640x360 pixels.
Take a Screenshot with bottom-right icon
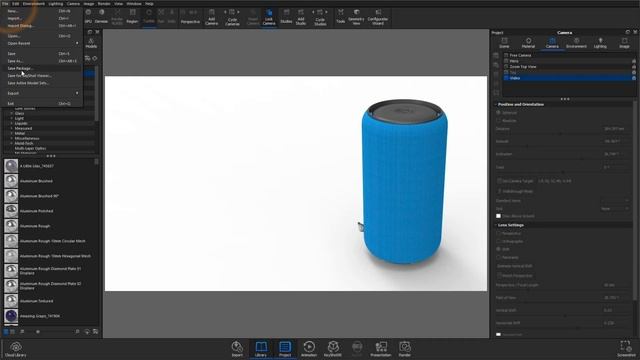pos(626,349)
